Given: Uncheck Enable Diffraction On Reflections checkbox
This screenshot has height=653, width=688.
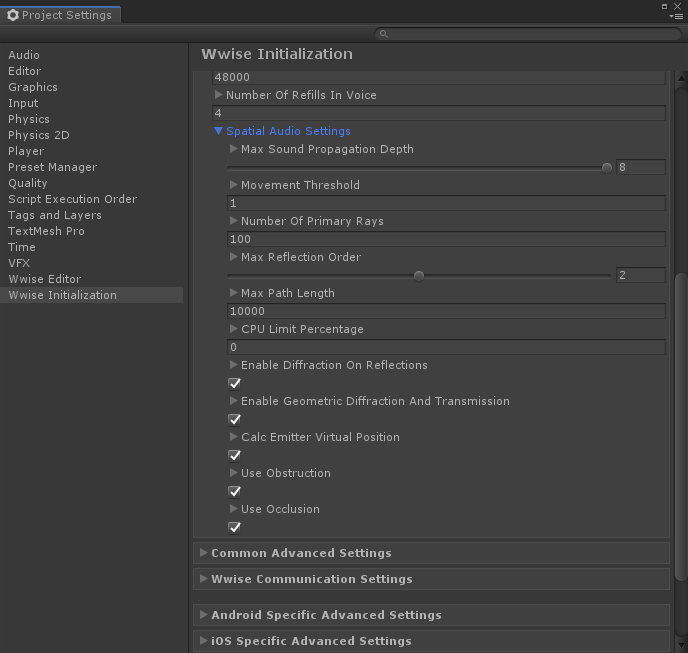Looking at the screenshot, I should tap(235, 383).
